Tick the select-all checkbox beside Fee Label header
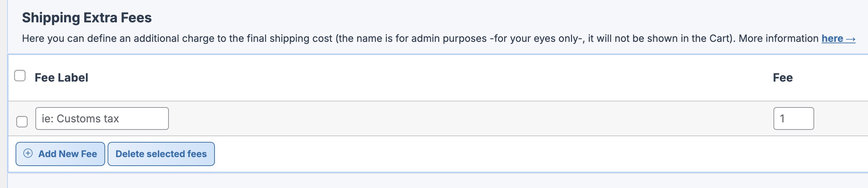Viewport: 868px width, 188px height. (20, 76)
